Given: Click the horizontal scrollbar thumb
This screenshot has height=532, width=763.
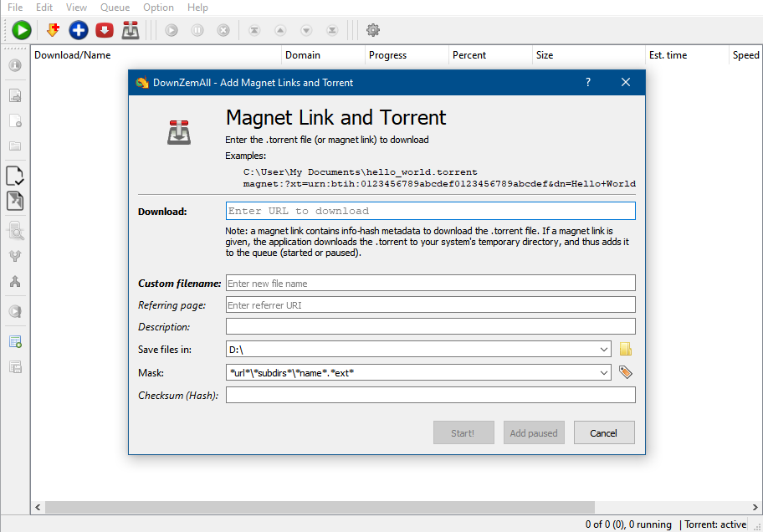Looking at the screenshot, I should [x=320, y=507].
